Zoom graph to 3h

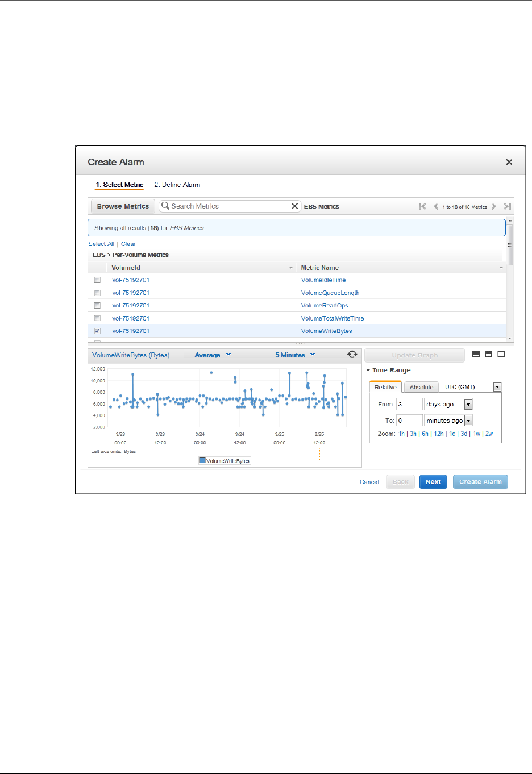413,434
